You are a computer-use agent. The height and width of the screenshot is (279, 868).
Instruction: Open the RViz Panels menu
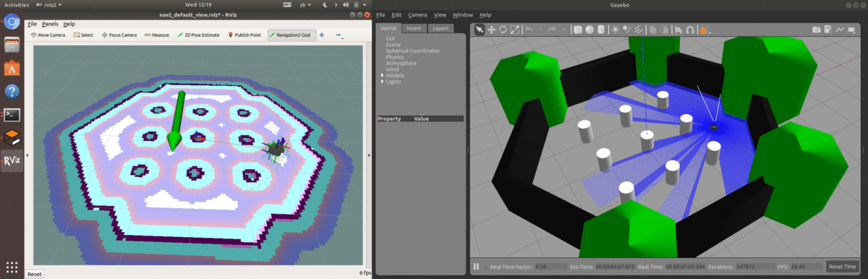click(x=50, y=24)
